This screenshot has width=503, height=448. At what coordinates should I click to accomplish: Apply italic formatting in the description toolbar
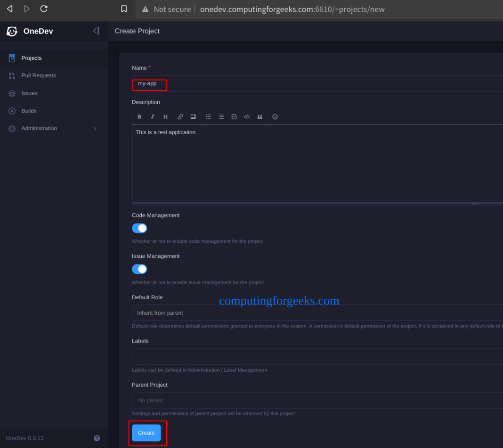152,117
